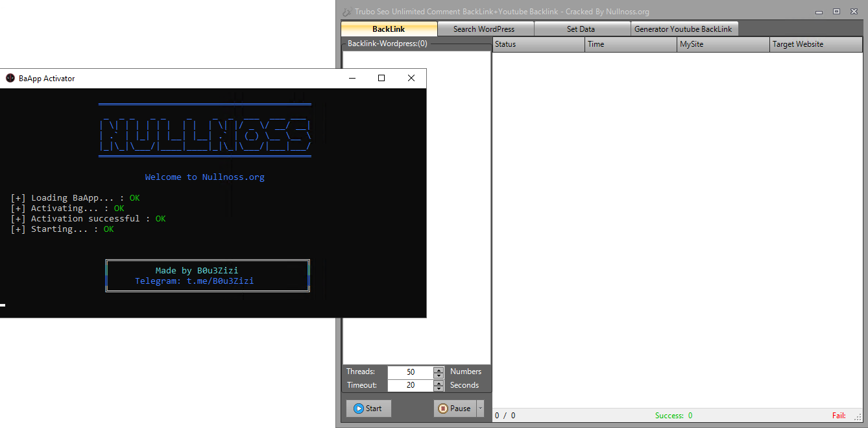Click the Activating... console line
Screen dimensions: 868x428
(67, 208)
